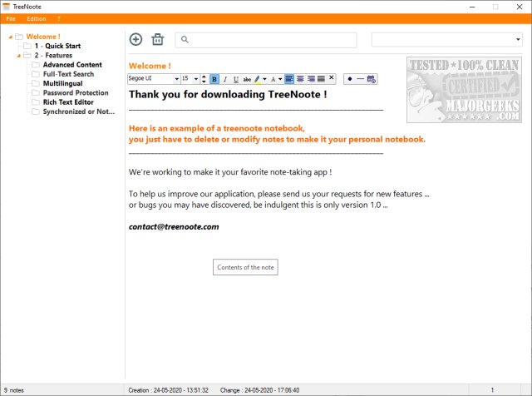
Task: Center align text
Action: pos(300,79)
